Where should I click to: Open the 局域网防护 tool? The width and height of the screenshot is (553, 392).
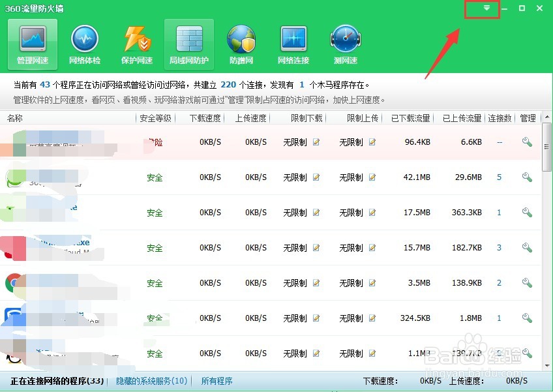click(189, 44)
